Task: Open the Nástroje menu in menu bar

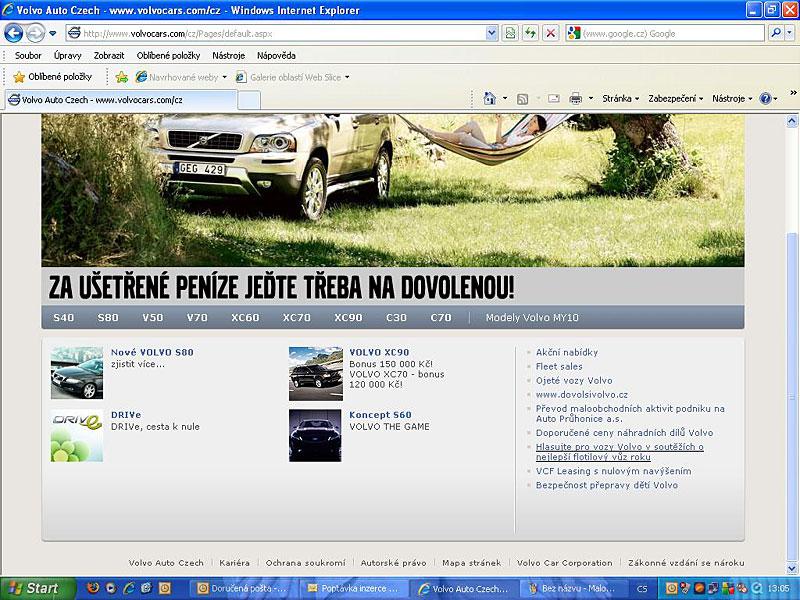Action: [x=229, y=56]
